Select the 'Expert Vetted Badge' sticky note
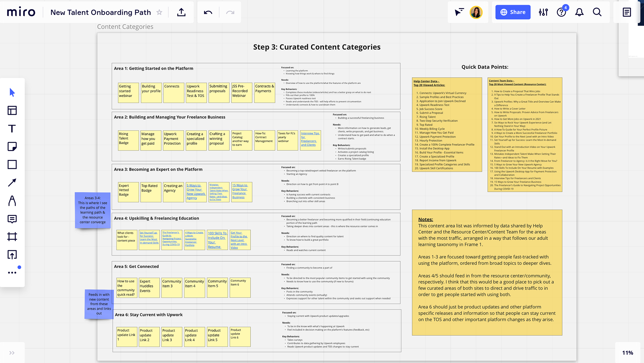Image resolution: width=644 pixels, height=363 pixels. click(128, 192)
